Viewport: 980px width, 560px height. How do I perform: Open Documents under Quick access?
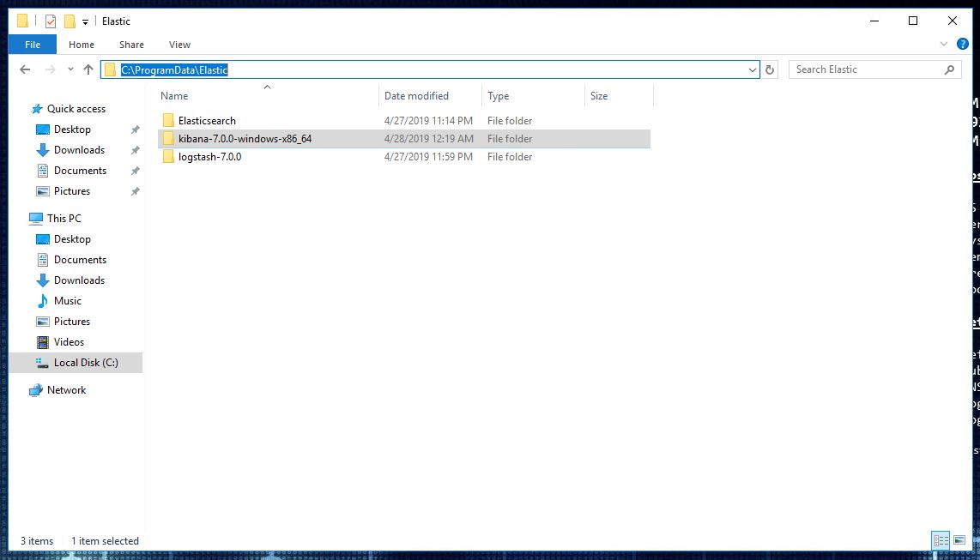(x=80, y=171)
